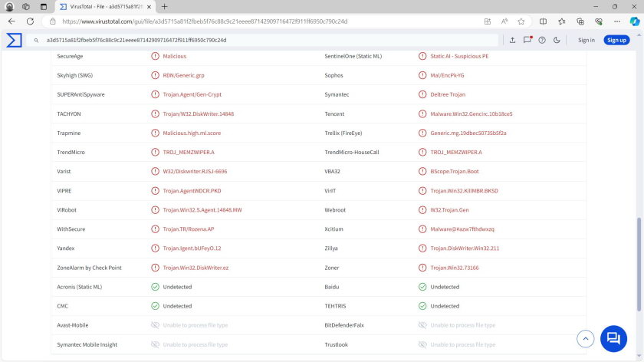The width and height of the screenshot is (644, 362).
Task: Click Zillya Trojan.DiskWriter.Win32.211 result
Action: (465, 248)
